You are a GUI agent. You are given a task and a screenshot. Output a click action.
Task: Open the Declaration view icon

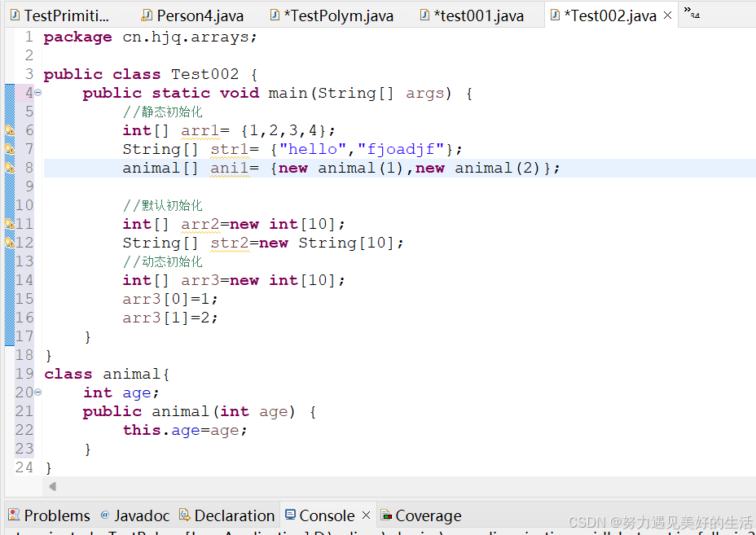coord(185,515)
